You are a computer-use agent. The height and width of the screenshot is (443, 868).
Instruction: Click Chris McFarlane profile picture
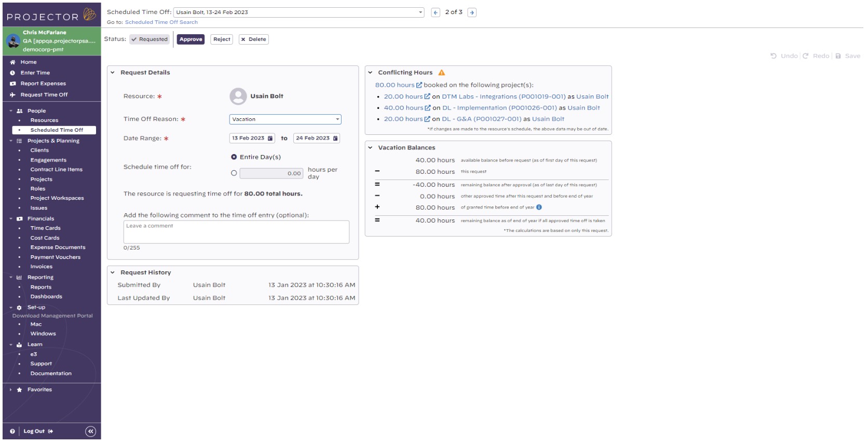click(x=13, y=41)
